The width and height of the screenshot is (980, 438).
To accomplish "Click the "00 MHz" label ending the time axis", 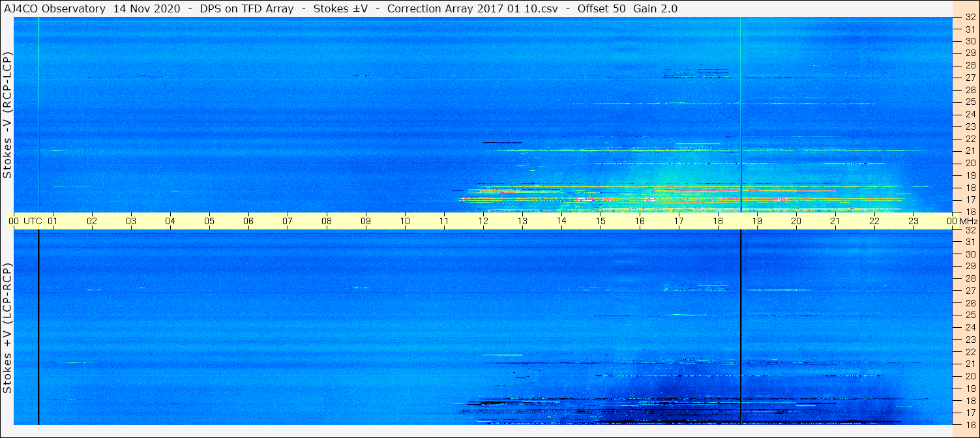I will (x=963, y=221).
